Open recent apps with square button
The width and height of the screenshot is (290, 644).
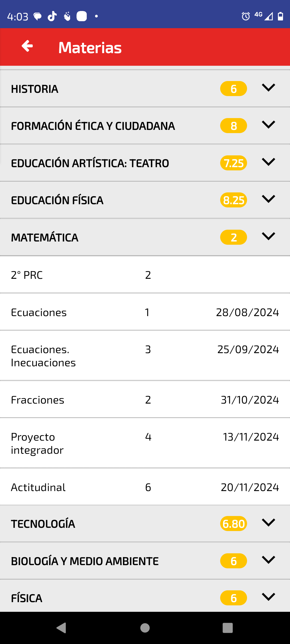(x=227, y=628)
